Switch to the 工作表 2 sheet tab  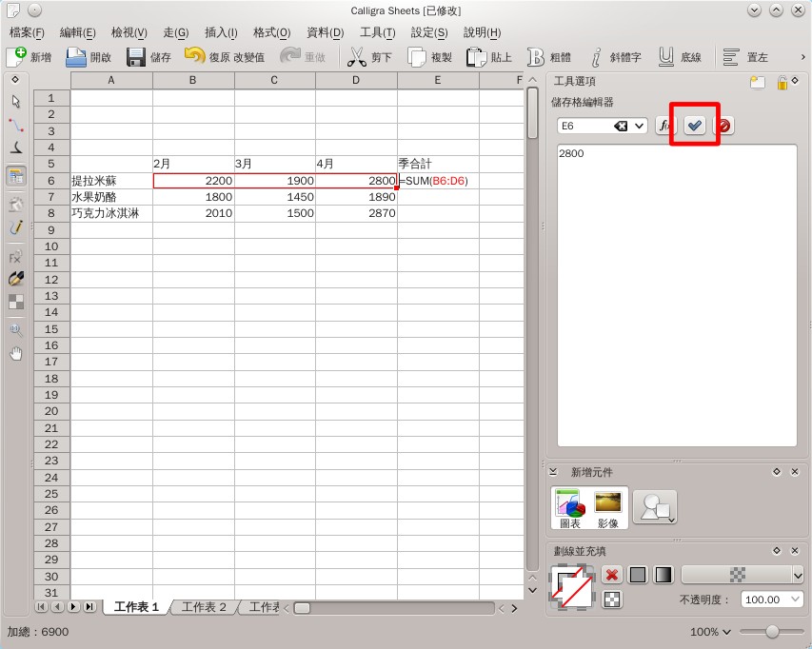tap(203, 607)
